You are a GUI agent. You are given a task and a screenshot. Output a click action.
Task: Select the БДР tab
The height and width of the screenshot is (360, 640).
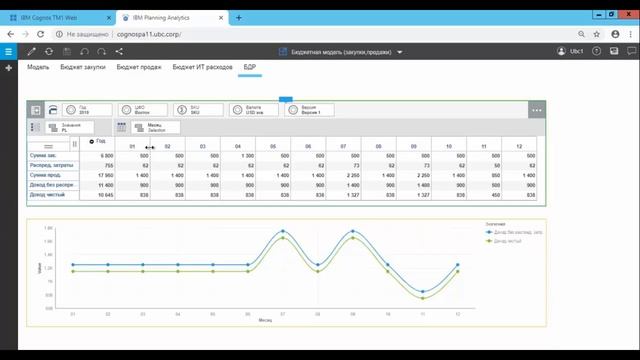(250, 67)
